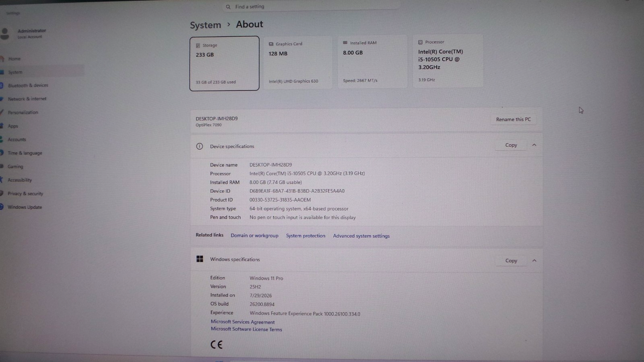The width and height of the screenshot is (644, 362).
Task: Open Time & language settings
Action: point(25,153)
